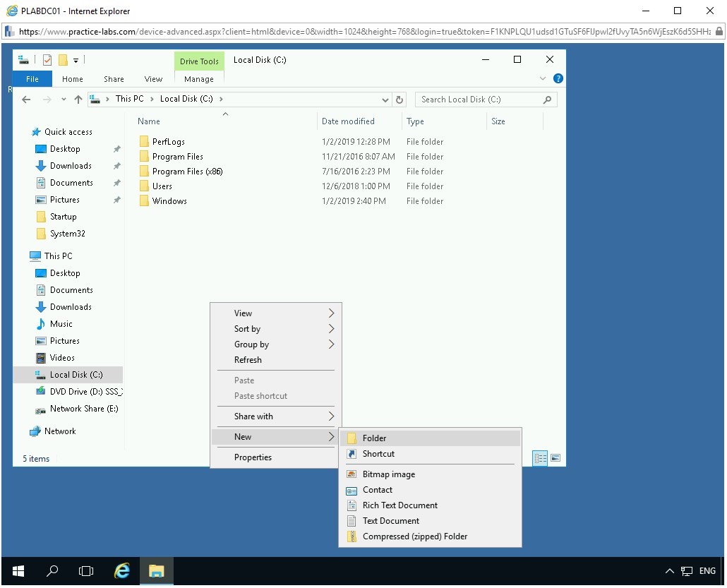Select This PC in the navigation pane
This screenshot has height=588, width=727.
(58, 256)
